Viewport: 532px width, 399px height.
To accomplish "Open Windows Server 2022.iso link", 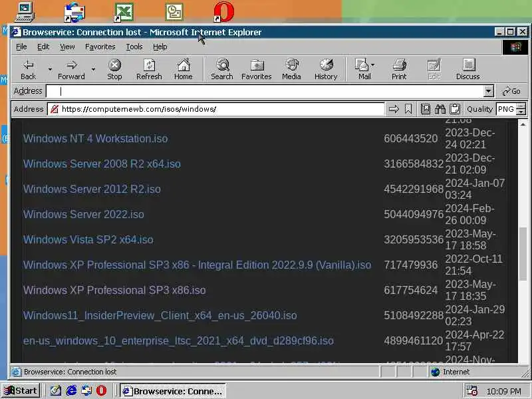I will tap(84, 214).
